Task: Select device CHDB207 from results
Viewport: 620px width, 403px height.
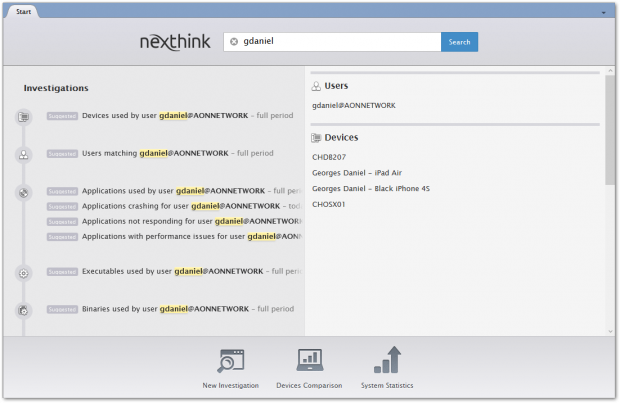Action: tap(329, 156)
